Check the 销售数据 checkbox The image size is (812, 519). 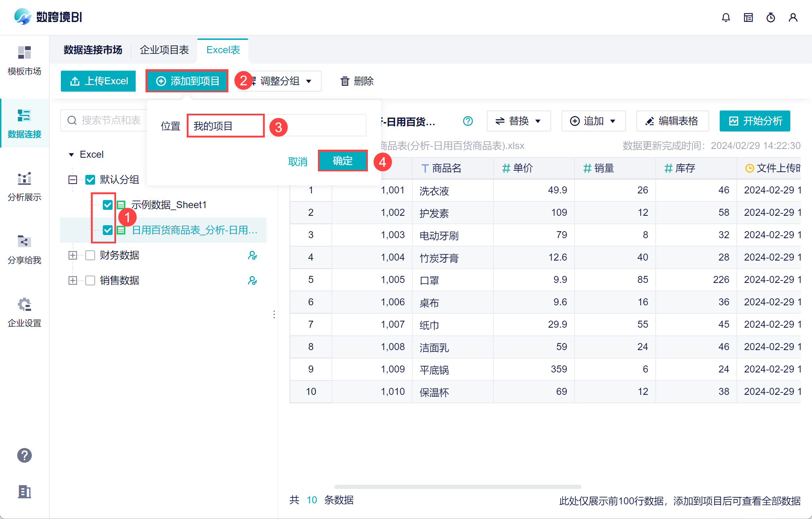point(90,280)
